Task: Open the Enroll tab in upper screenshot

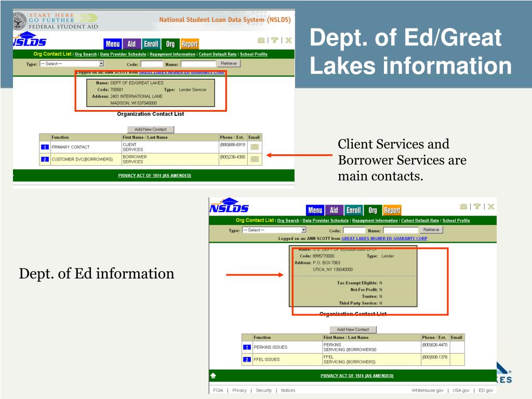Action: tap(151, 44)
